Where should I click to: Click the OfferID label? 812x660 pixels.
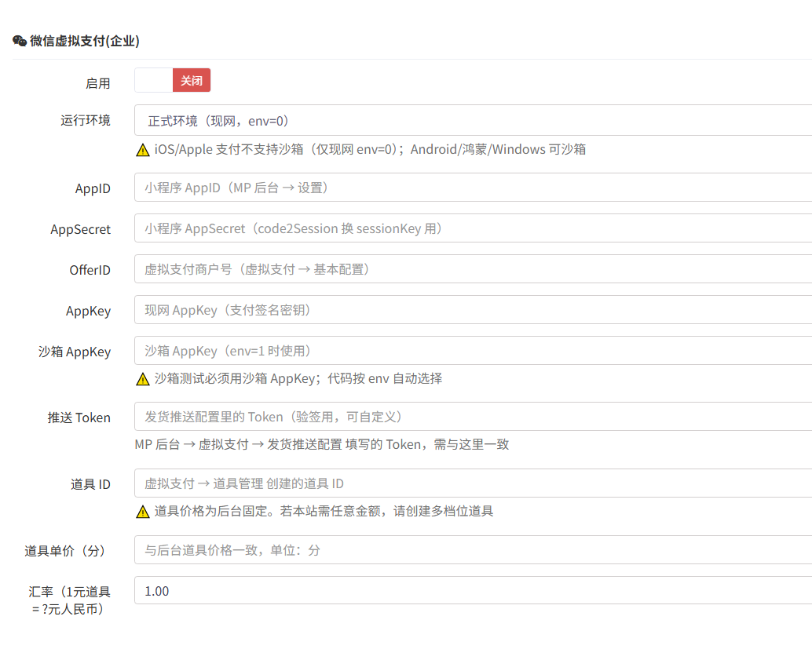tap(90, 270)
